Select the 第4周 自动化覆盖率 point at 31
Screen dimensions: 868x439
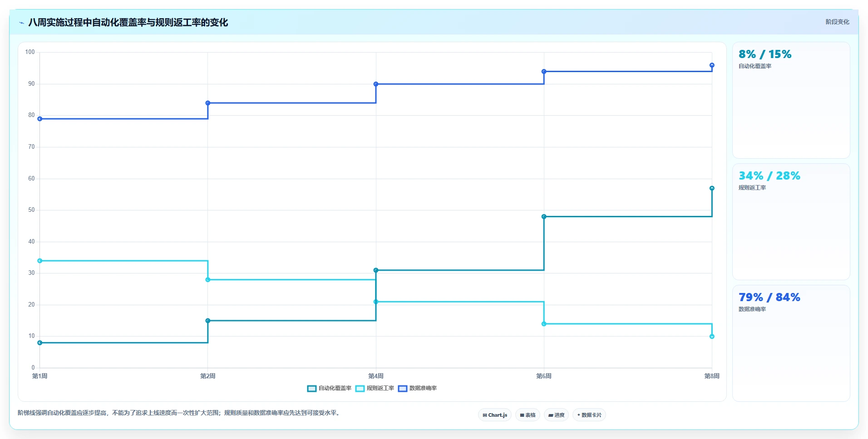[x=376, y=270]
